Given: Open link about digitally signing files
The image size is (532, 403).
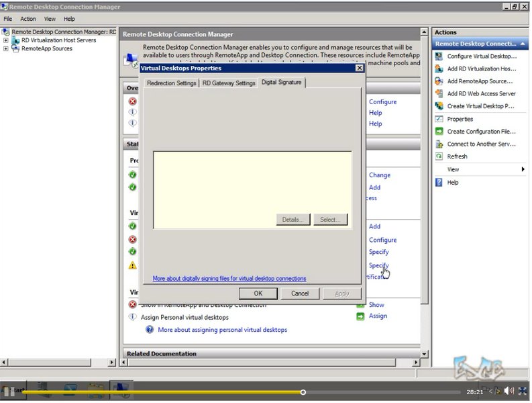Looking at the screenshot, I should 229,279.
